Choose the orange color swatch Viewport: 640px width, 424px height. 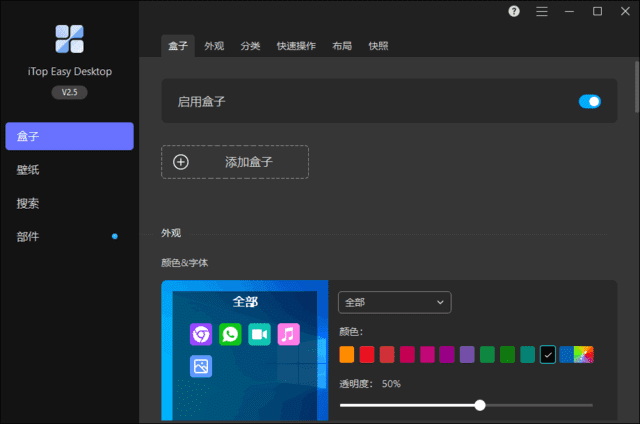[347, 354]
